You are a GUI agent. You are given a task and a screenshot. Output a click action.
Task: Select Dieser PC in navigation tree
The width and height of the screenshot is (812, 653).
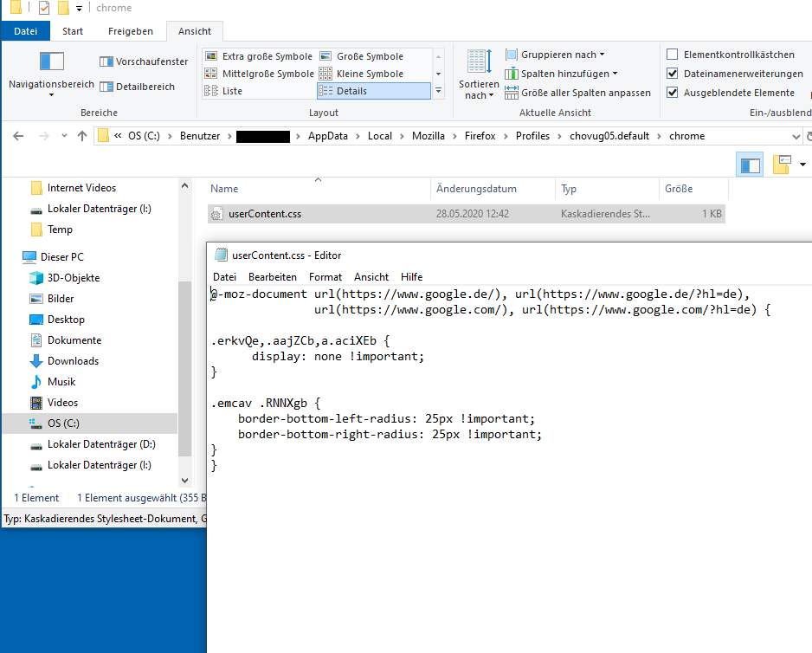click(x=53, y=256)
